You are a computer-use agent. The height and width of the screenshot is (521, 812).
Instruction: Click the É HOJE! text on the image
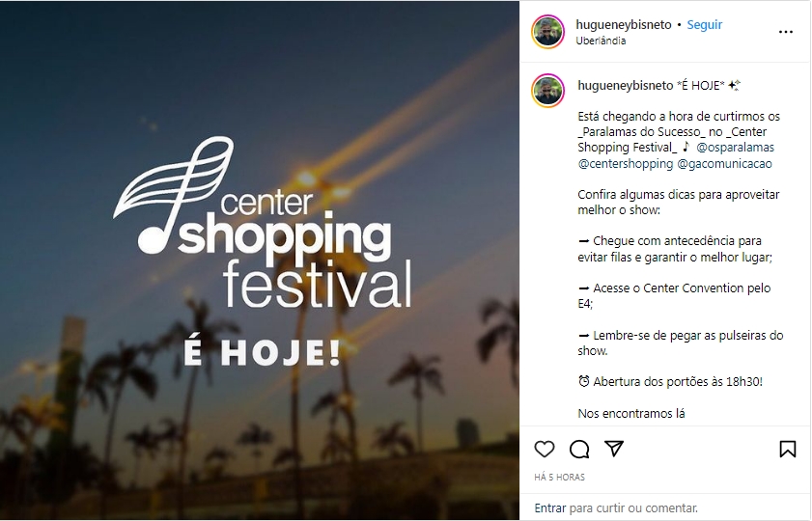(263, 353)
